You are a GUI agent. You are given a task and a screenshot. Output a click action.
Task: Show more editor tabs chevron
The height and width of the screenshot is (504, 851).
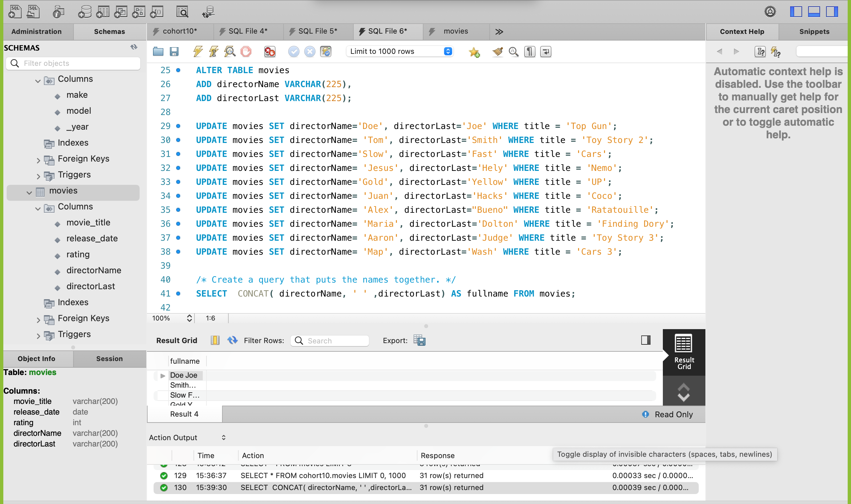click(x=499, y=32)
